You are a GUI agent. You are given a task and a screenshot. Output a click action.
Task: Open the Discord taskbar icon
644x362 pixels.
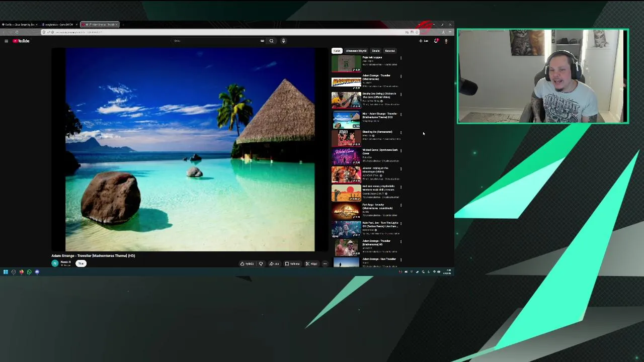point(37,272)
